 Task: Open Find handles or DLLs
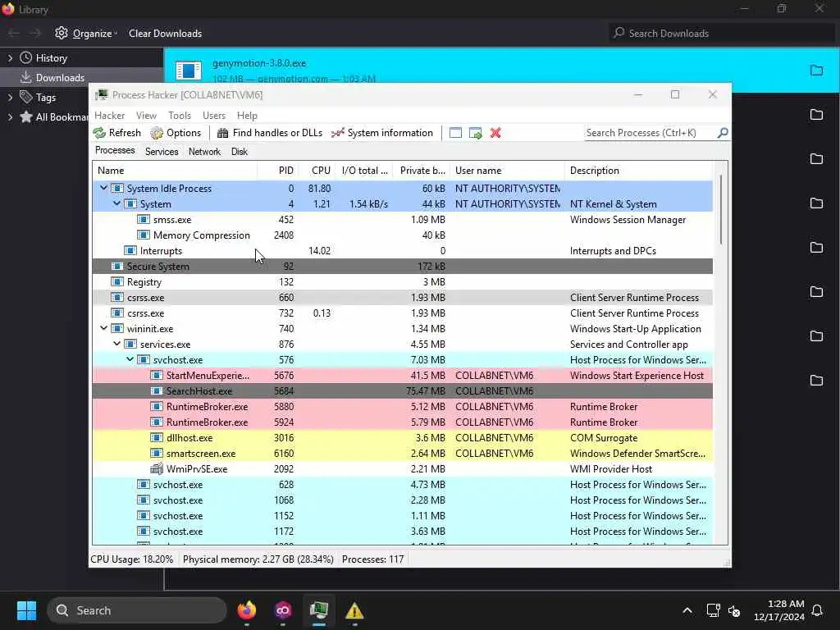click(x=269, y=133)
